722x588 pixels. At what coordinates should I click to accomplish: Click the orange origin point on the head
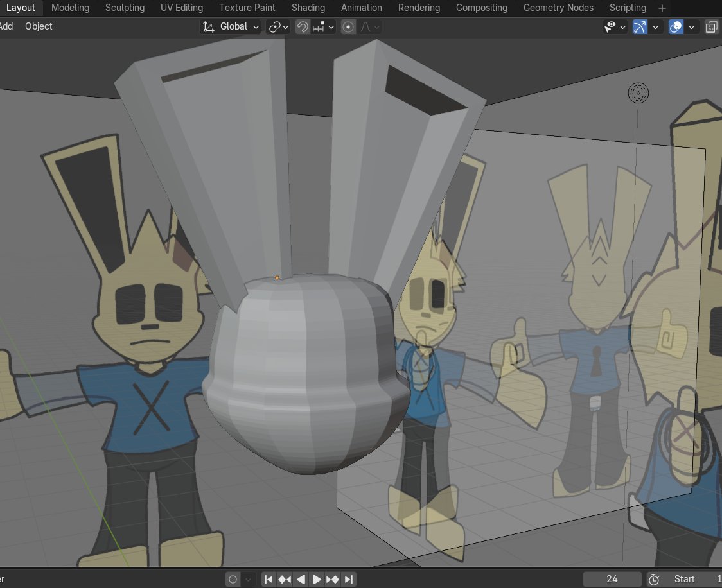click(277, 277)
